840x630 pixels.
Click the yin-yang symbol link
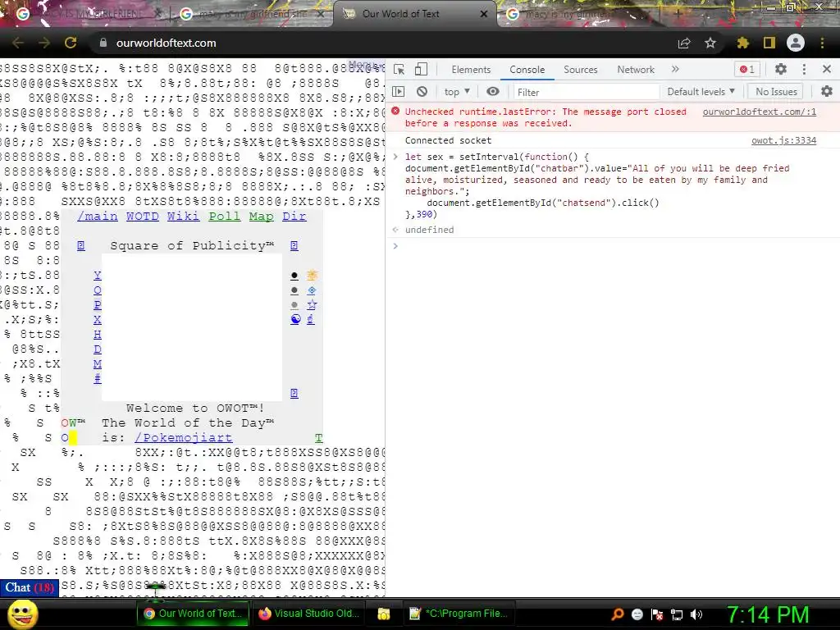point(295,319)
